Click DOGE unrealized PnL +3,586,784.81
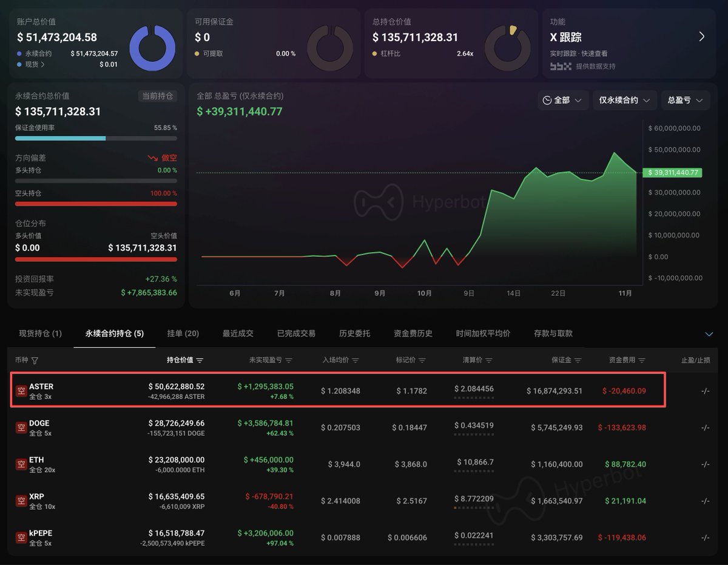Viewport: 728px width, 565px height. tap(265, 423)
